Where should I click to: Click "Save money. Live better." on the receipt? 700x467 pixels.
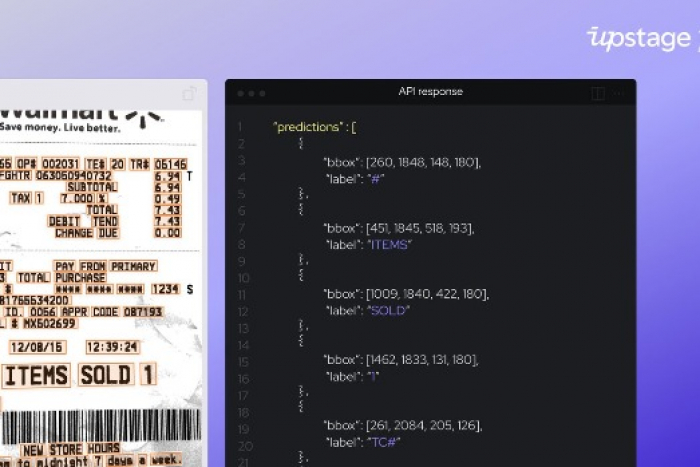[x=60, y=127]
